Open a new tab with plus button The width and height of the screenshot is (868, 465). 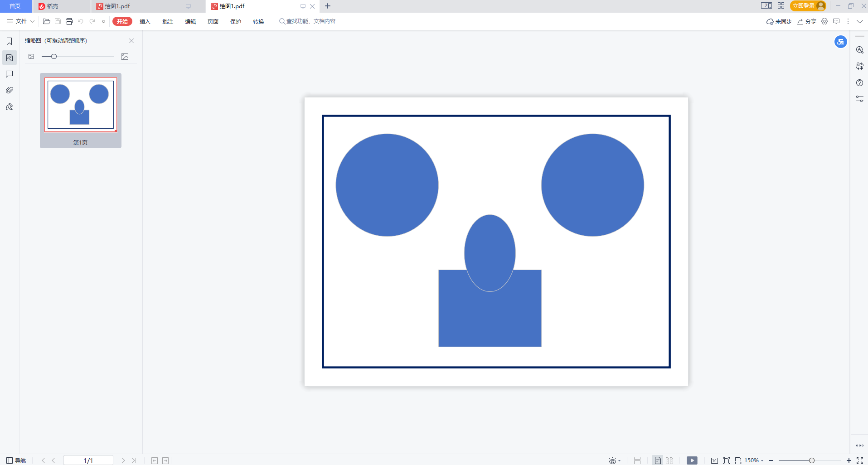(328, 6)
